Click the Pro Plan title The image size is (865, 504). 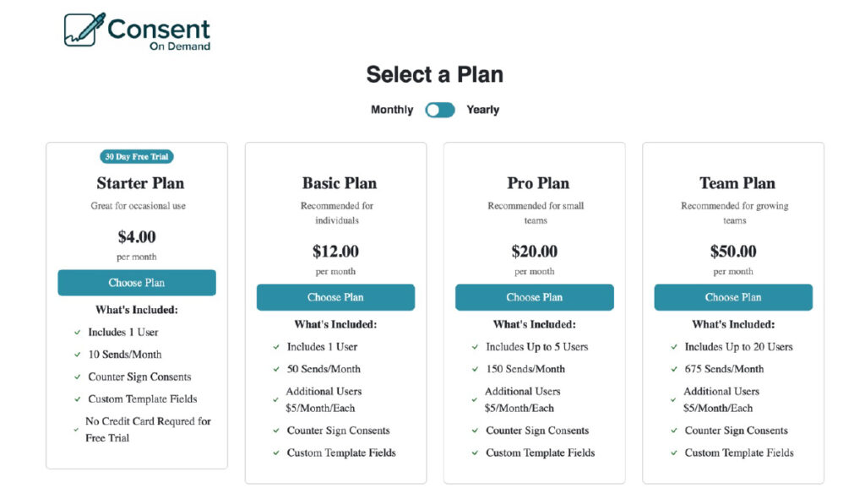[538, 183]
